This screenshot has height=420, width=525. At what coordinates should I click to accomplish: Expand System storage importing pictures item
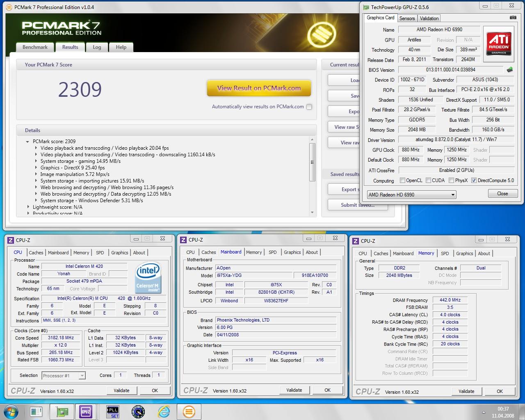(36, 181)
